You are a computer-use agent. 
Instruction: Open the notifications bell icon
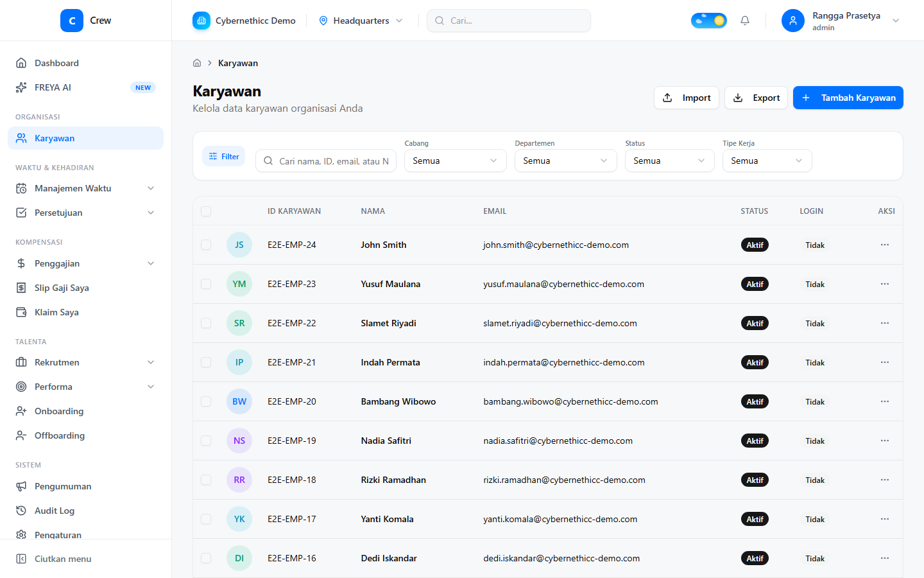click(x=745, y=21)
